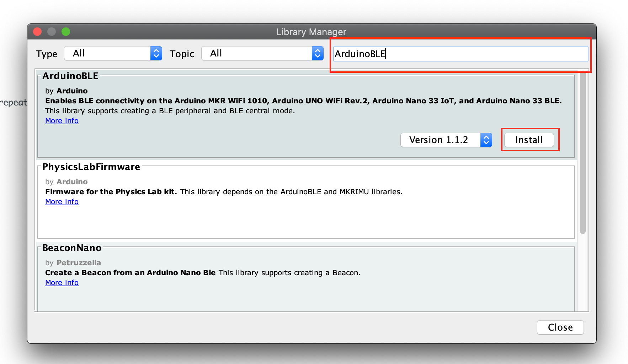Open More info for PhysicsLabFirmware

tap(62, 201)
